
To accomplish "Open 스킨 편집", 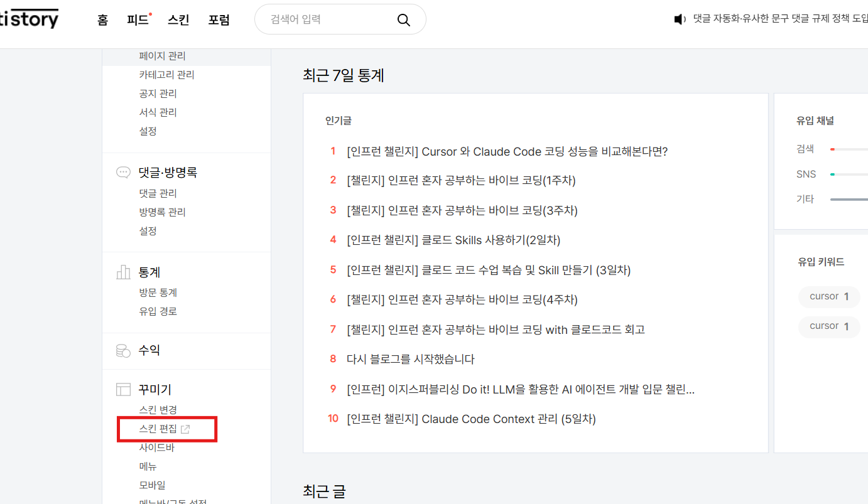I will click(x=158, y=429).
